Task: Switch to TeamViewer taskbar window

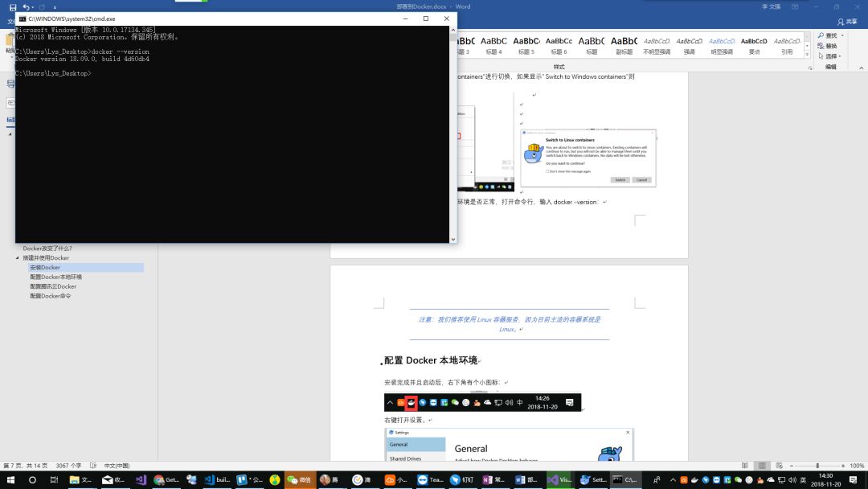Action: [431, 479]
